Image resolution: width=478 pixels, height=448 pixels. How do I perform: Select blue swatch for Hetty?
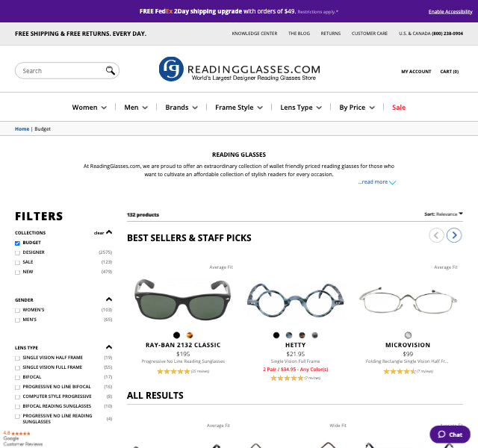289,335
